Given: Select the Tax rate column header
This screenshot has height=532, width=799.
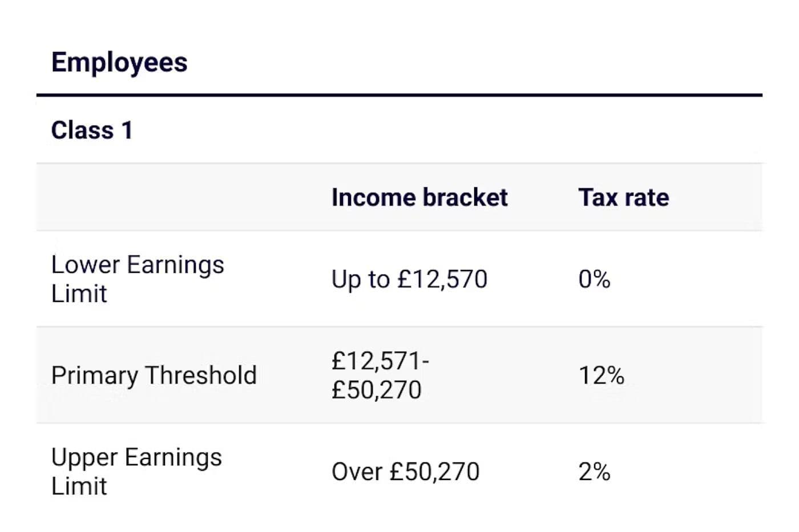Looking at the screenshot, I should point(624,198).
